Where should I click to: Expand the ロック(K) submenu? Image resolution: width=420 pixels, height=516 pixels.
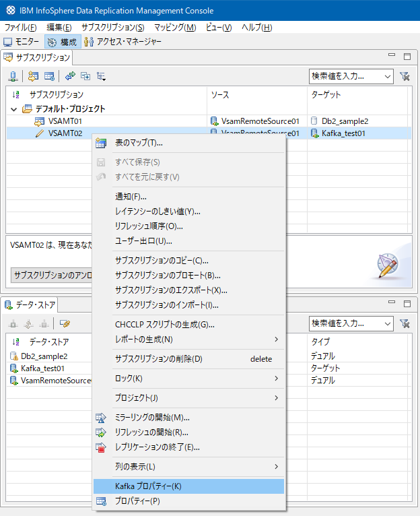click(188, 379)
